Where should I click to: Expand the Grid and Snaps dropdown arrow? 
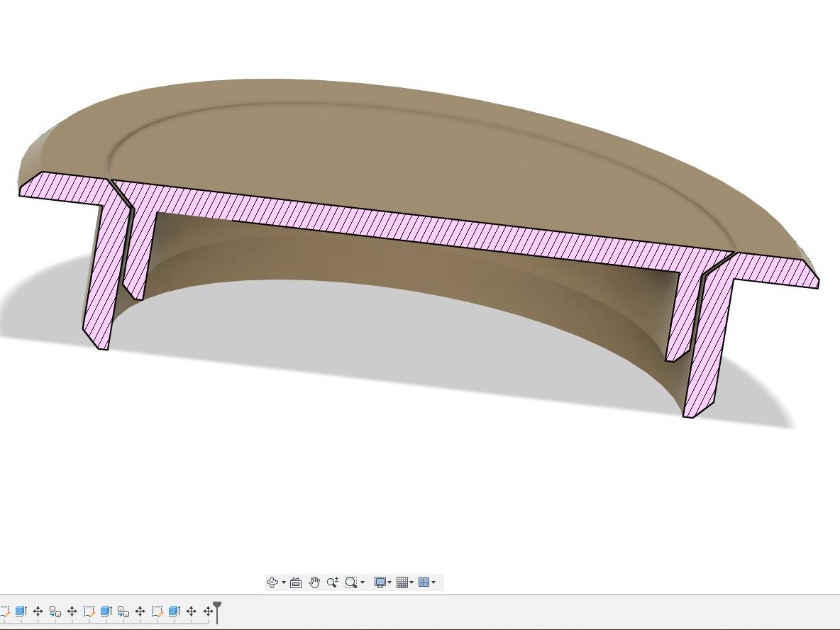(411, 582)
